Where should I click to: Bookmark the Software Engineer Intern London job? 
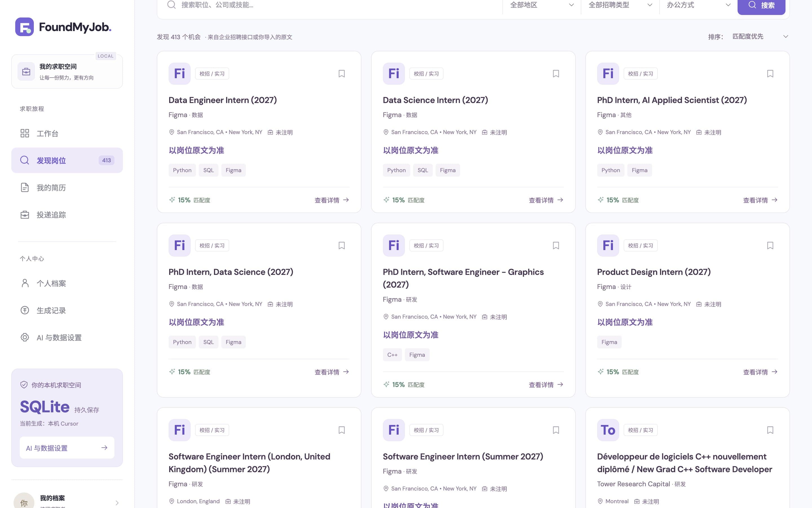(x=342, y=430)
